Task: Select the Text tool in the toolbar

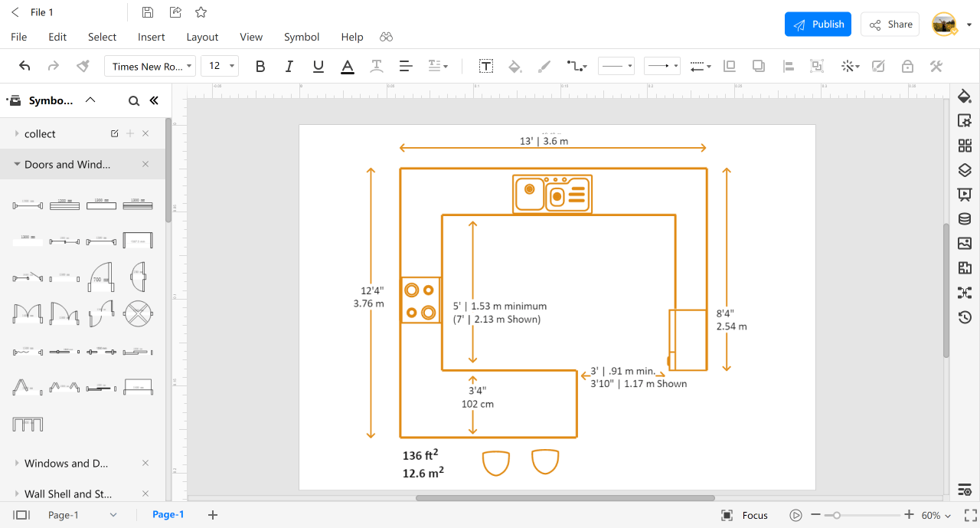Action: (x=486, y=66)
